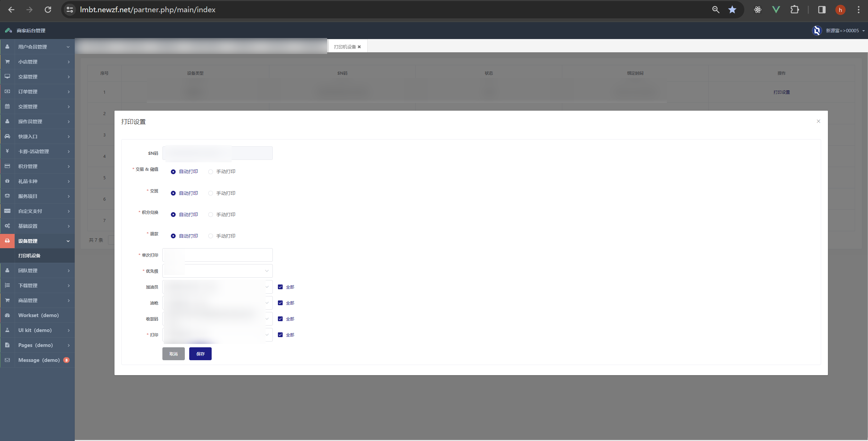Open the 新源富=>00005 account dropdown
Screen dimensions: 868x441
(x=839, y=31)
